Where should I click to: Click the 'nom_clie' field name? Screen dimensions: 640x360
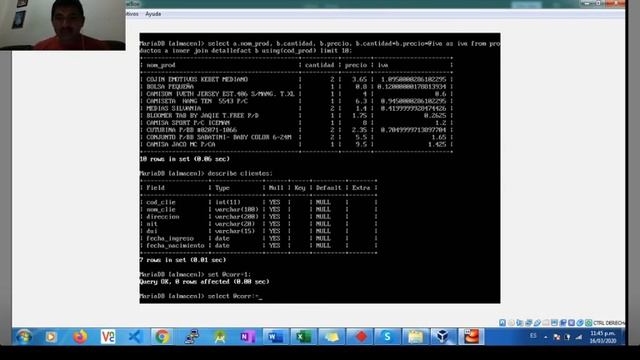pos(161,210)
